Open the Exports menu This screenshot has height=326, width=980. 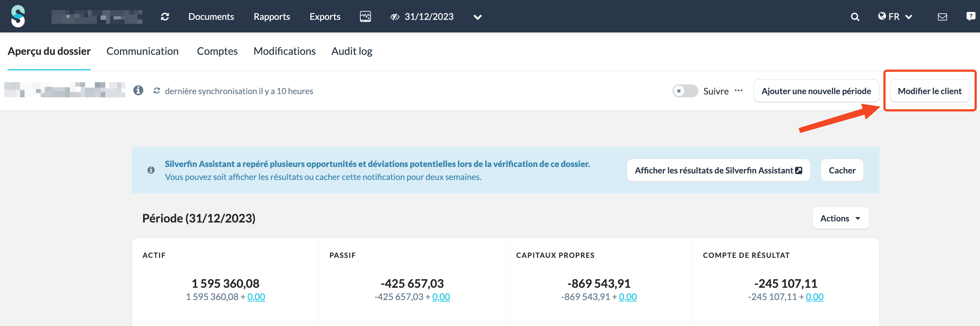[x=325, y=17]
